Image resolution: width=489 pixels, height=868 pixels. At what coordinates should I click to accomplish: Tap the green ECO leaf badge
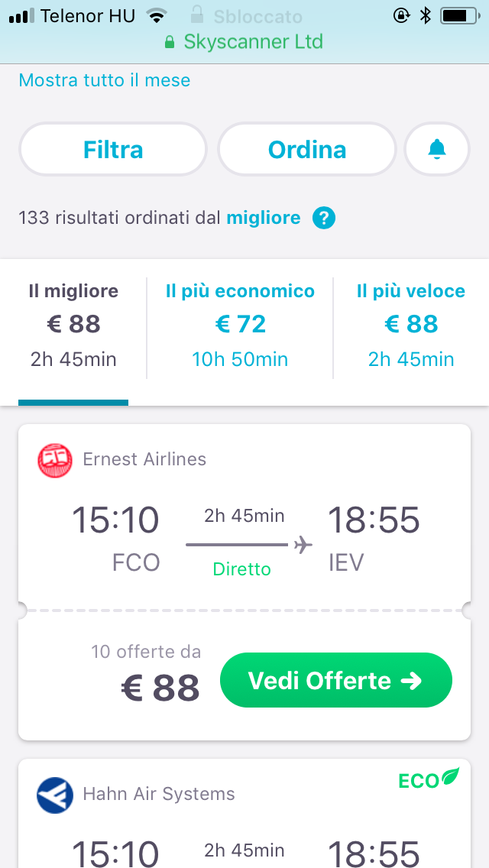click(x=429, y=779)
